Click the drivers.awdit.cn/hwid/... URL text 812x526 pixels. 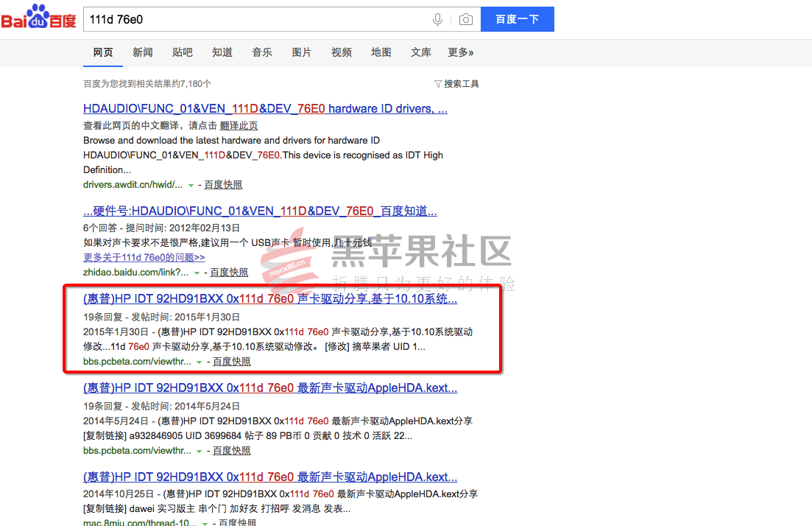[x=133, y=184]
